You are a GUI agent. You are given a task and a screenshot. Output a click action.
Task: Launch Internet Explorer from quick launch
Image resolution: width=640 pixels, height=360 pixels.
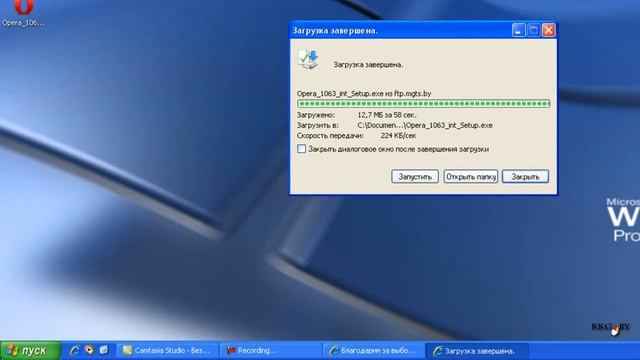[74, 350]
